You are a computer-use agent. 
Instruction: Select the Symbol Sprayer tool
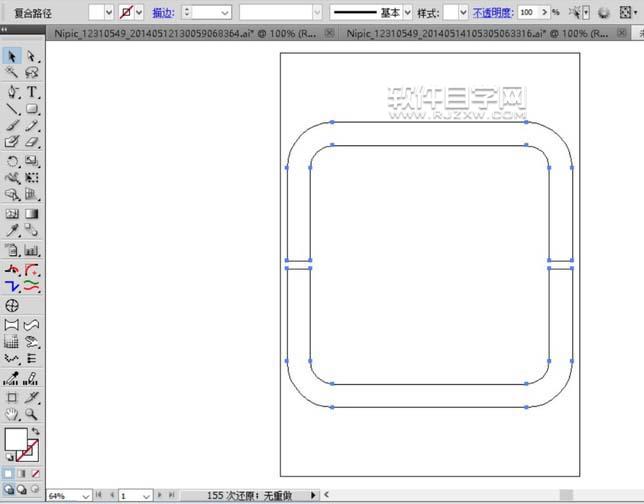tap(12, 250)
